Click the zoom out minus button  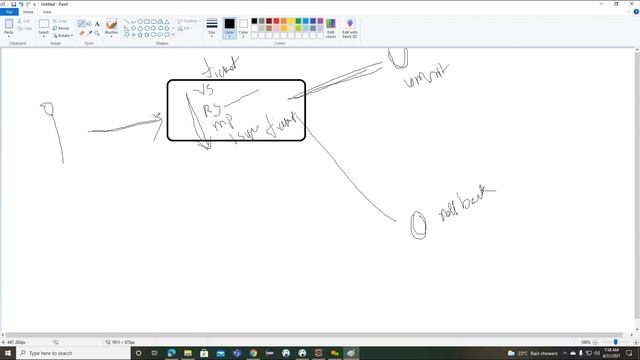tap(595, 342)
